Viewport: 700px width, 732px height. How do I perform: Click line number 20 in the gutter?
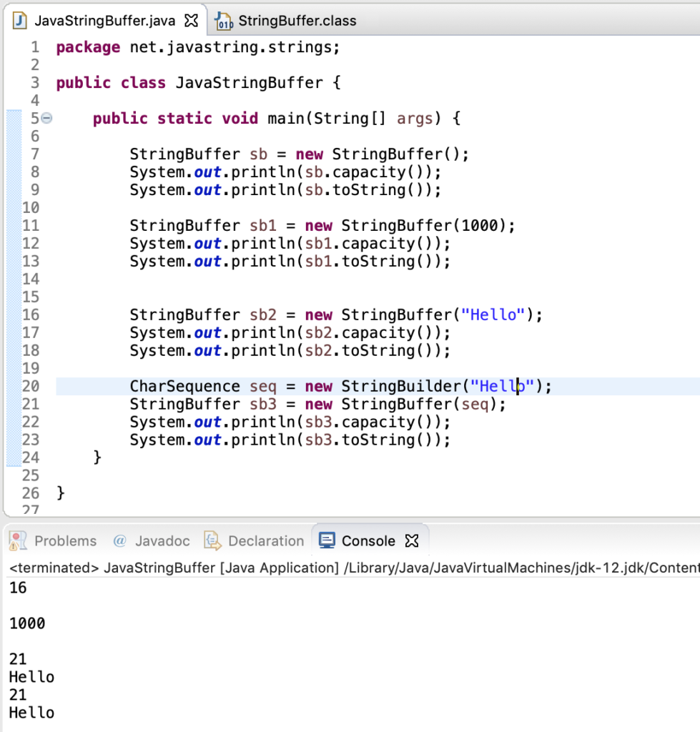31,386
